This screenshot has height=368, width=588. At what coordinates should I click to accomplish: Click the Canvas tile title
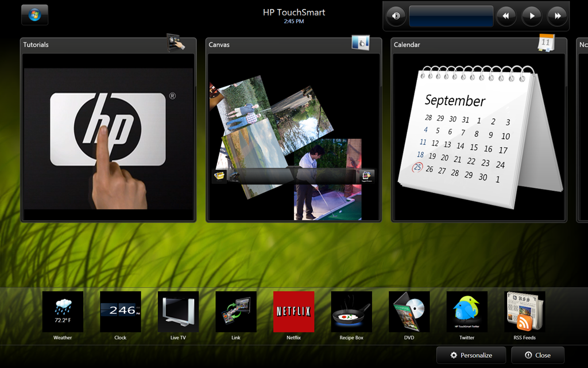point(219,45)
